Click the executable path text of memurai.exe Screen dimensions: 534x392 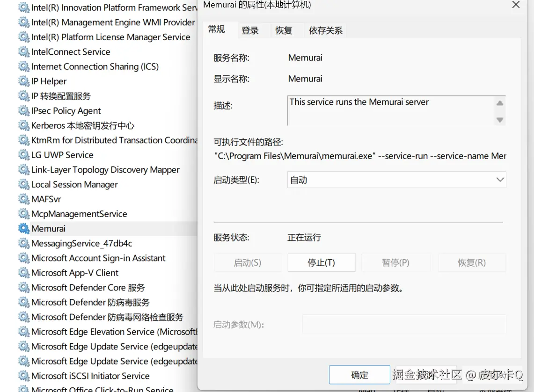click(360, 156)
